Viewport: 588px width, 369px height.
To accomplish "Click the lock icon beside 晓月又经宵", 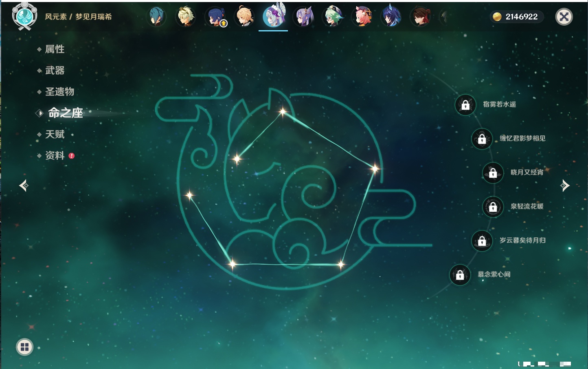I will (x=493, y=173).
